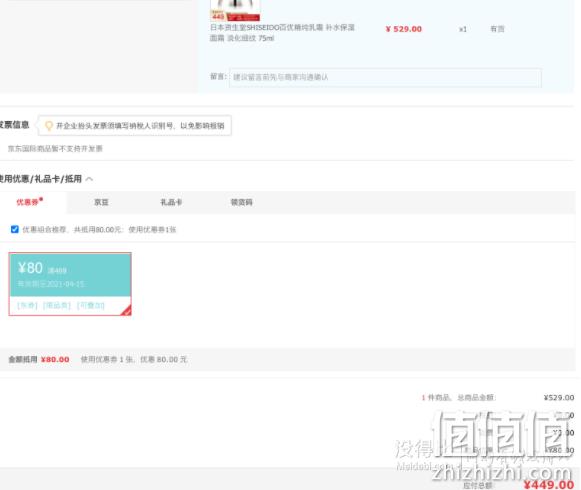581x490 pixels.
Task: Click the lightbulb icon in invoice tip
Action: pos(49,126)
